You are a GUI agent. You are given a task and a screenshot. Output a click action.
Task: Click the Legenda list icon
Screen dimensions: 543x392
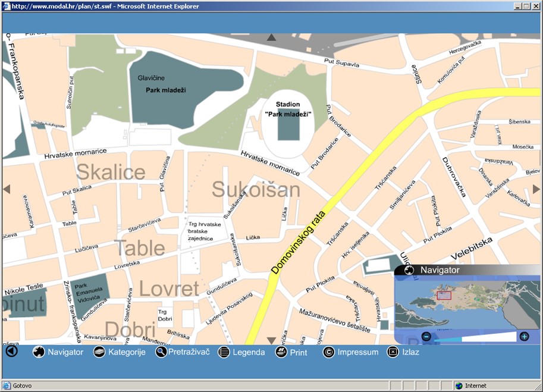224,352
